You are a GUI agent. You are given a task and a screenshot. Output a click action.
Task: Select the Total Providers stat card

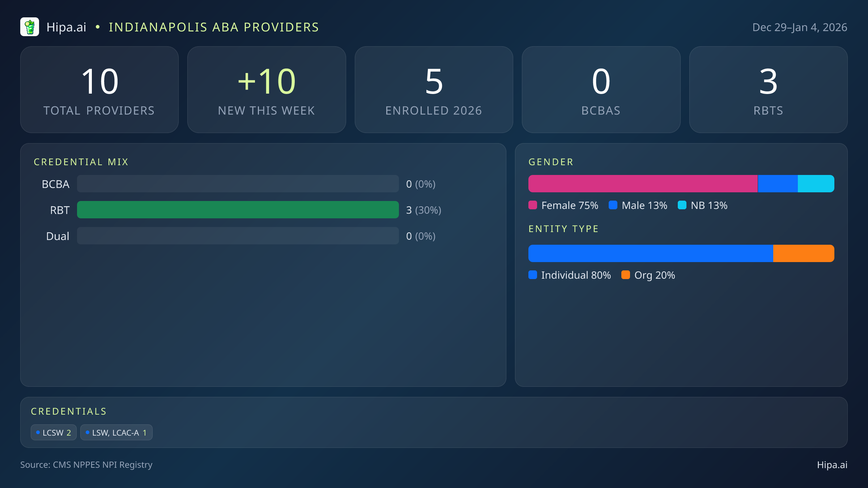click(x=100, y=89)
